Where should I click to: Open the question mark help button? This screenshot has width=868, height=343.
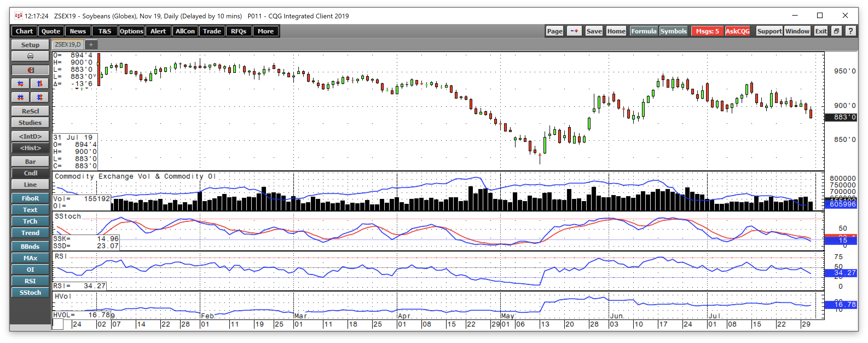(850, 31)
